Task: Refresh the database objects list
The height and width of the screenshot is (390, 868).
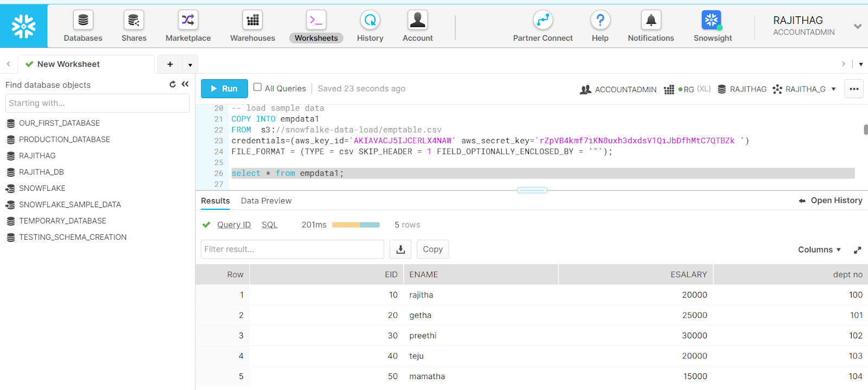Action: 173,84
